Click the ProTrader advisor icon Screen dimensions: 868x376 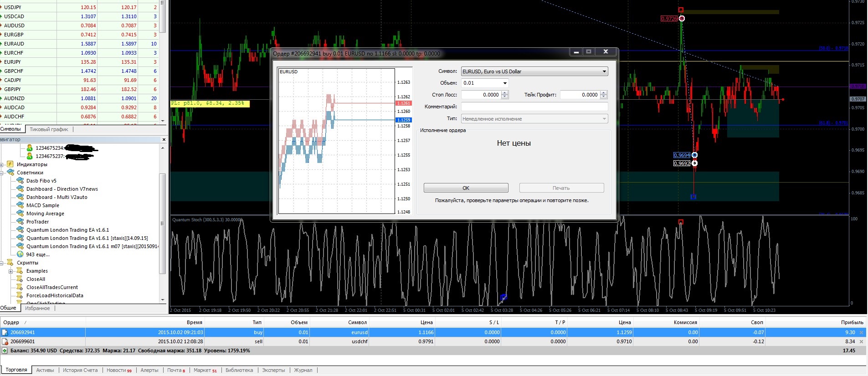click(20, 221)
